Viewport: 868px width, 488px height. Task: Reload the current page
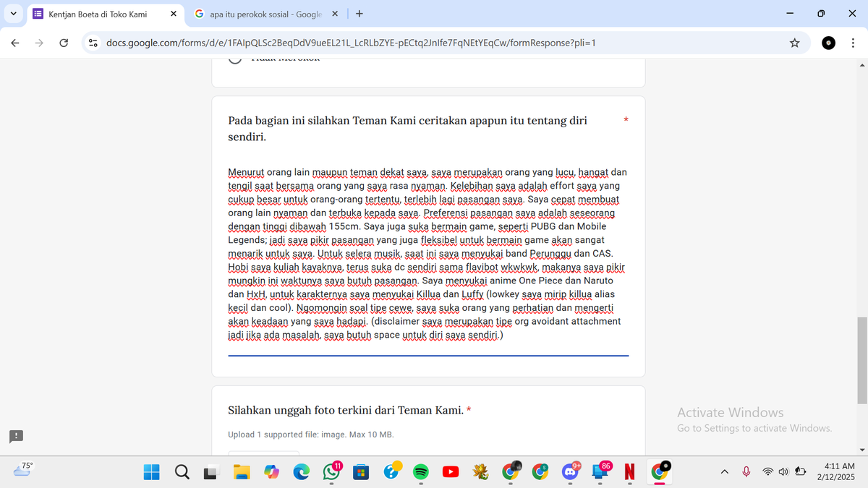64,43
